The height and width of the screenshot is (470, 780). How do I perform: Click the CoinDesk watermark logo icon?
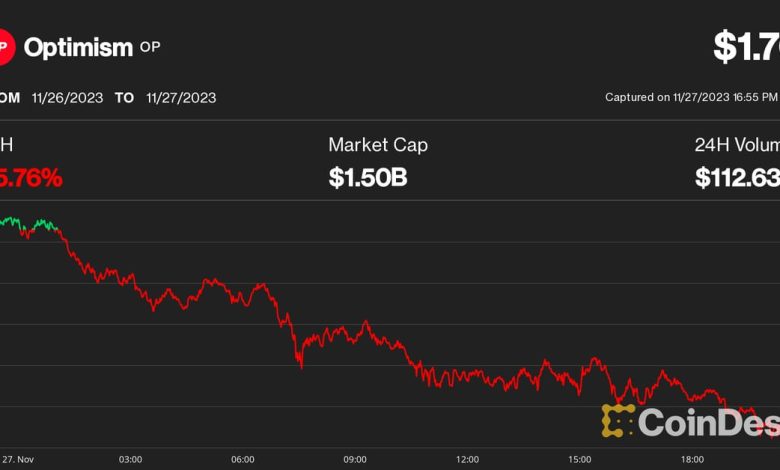618,420
